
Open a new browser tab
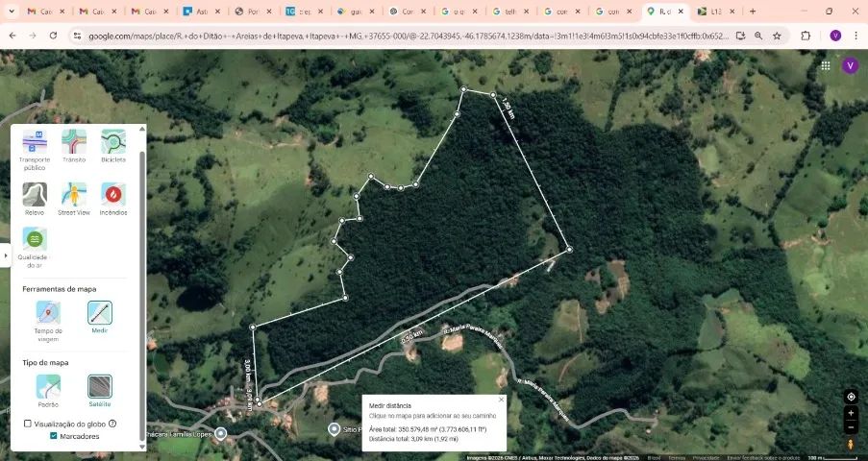tap(753, 12)
